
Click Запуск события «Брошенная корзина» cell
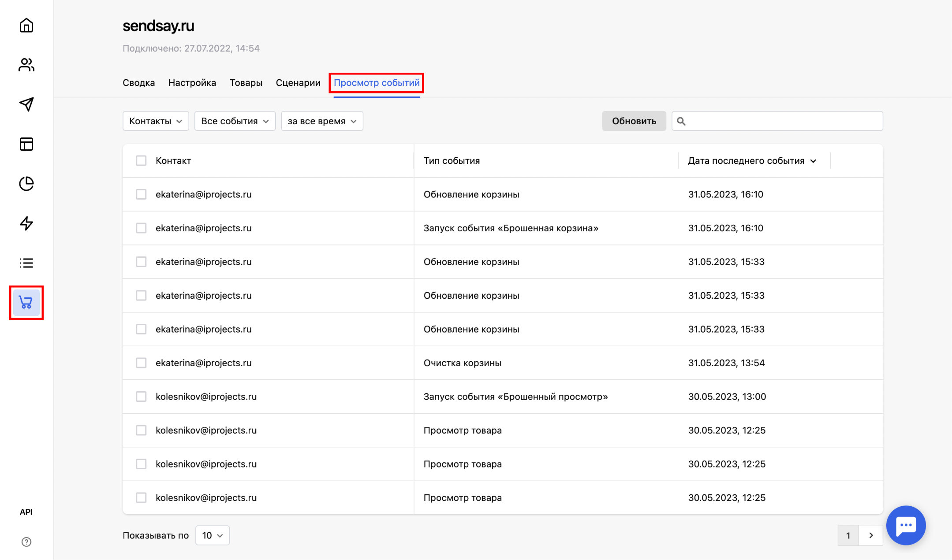511,228
